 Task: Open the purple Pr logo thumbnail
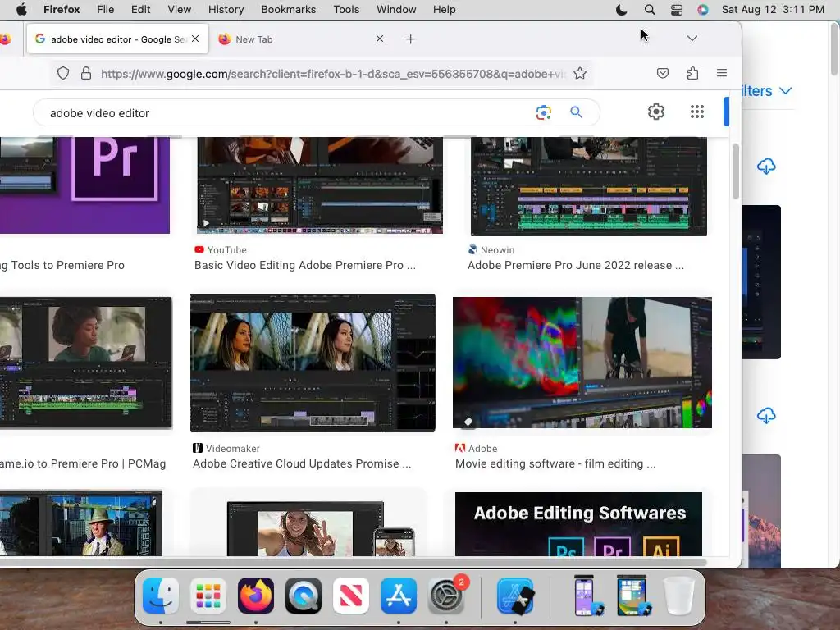(84, 185)
